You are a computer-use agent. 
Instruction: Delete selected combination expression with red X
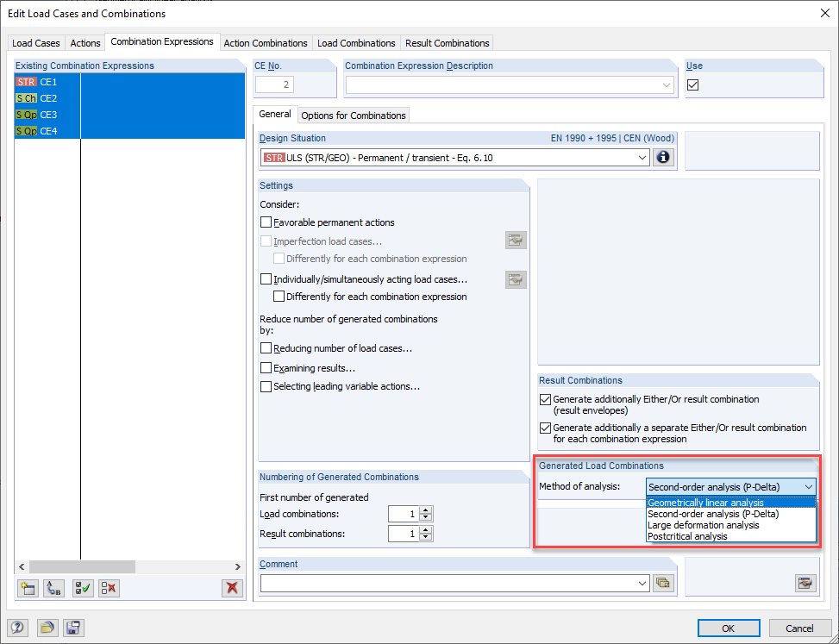[232, 588]
